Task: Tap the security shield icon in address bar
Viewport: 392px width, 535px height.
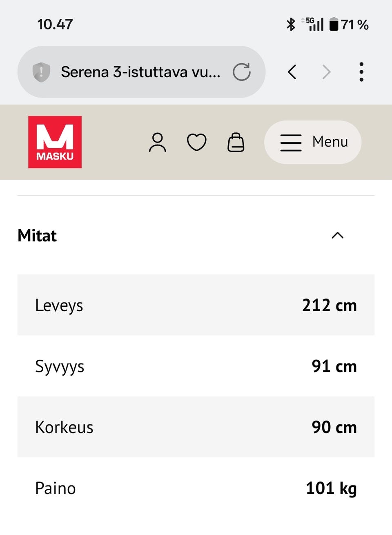Action: click(41, 71)
